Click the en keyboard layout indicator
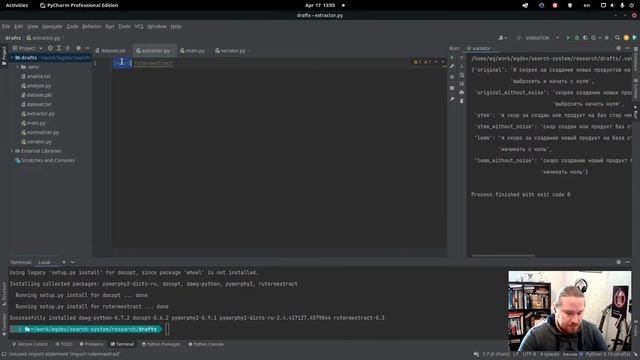This screenshot has height=360, width=640. (587, 5)
